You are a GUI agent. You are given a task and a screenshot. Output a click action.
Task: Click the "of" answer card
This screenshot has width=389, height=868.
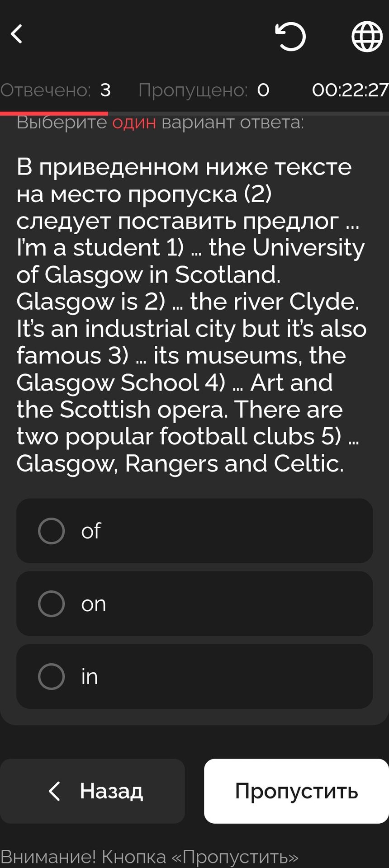click(194, 531)
